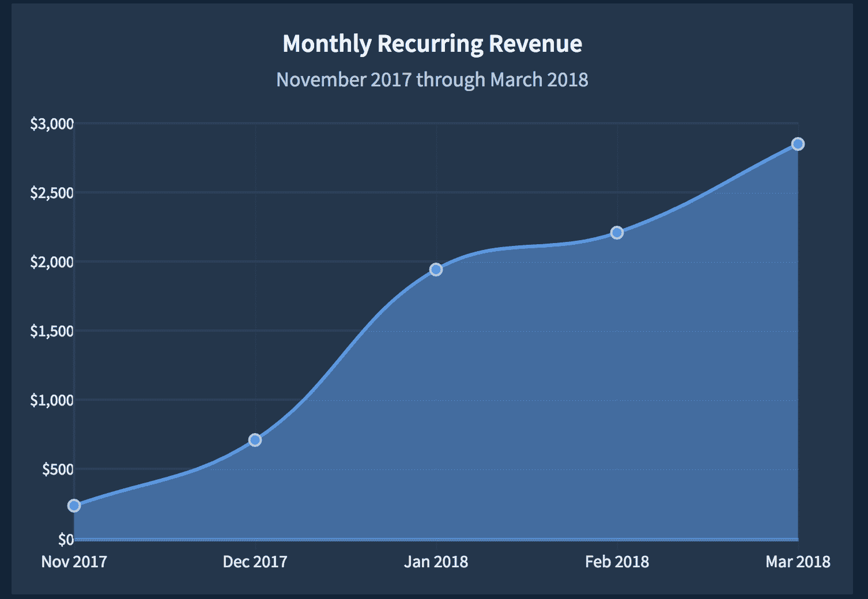Select the $2,500 y-axis label
The width and height of the screenshot is (868, 599).
pos(52,193)
